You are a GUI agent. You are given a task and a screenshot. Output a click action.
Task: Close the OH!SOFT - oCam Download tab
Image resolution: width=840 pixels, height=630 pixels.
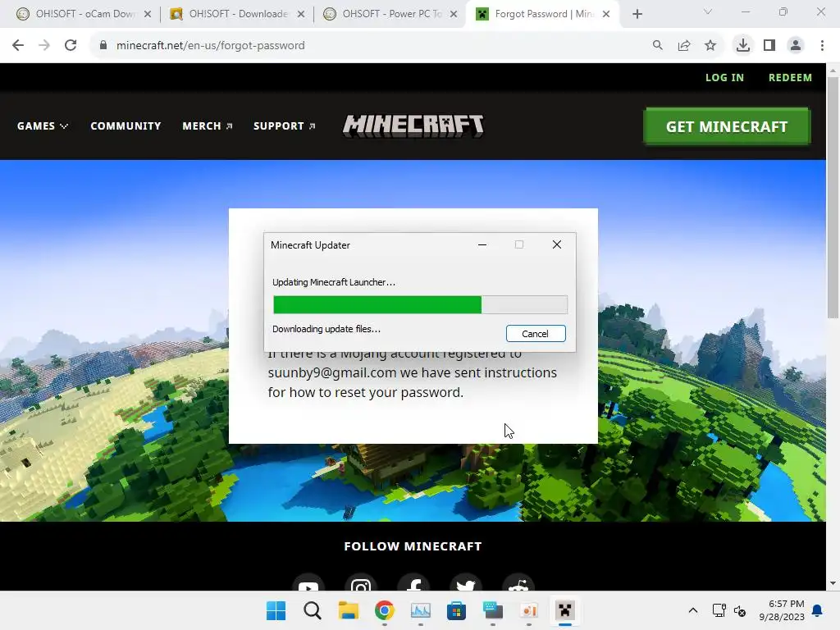[x=148, y=14]
